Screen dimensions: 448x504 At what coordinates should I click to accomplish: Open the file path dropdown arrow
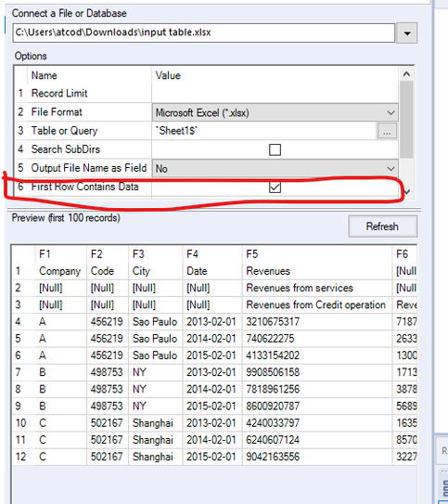(x=407, y=32)
